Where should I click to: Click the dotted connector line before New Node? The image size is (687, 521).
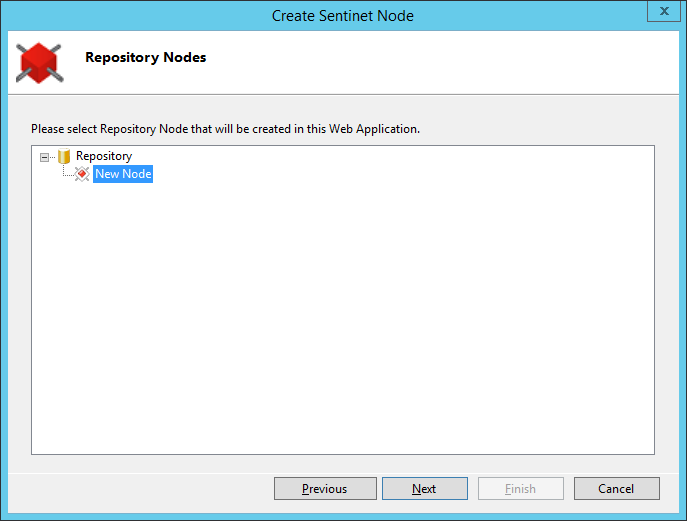point(68,174)
